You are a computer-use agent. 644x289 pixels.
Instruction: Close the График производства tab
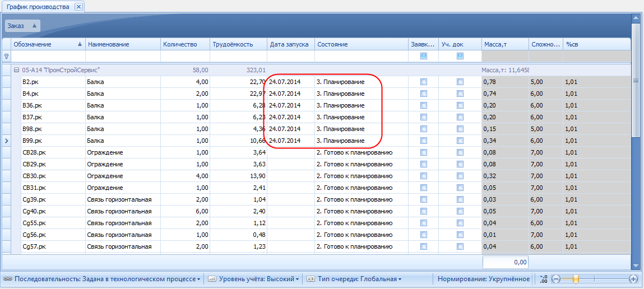(x=79, y=7)
